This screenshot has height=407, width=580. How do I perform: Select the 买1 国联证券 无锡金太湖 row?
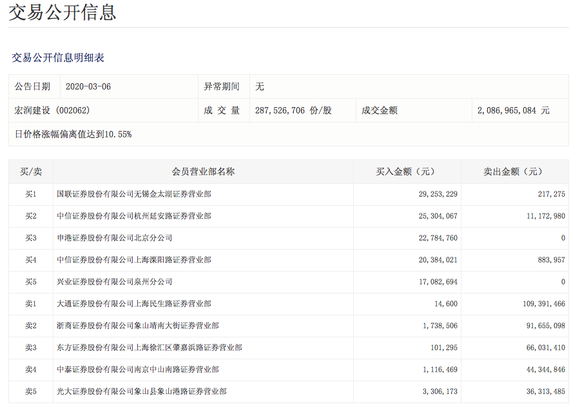289,194
